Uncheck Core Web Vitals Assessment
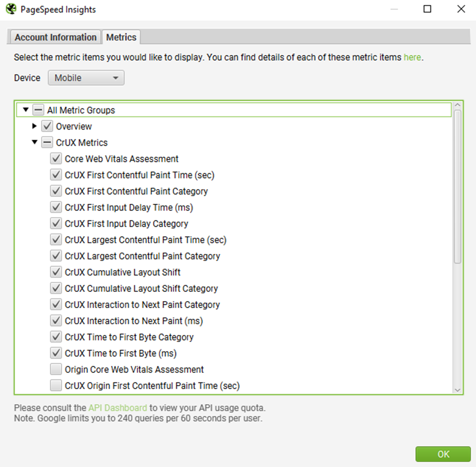This screenshot has width=476, height=467. 56,158
